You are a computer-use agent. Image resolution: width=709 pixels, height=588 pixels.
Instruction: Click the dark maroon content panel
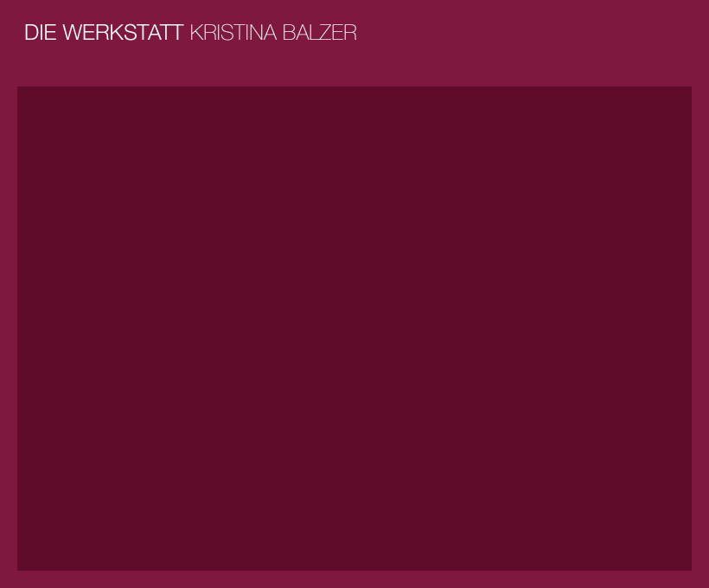pos(354,329)
